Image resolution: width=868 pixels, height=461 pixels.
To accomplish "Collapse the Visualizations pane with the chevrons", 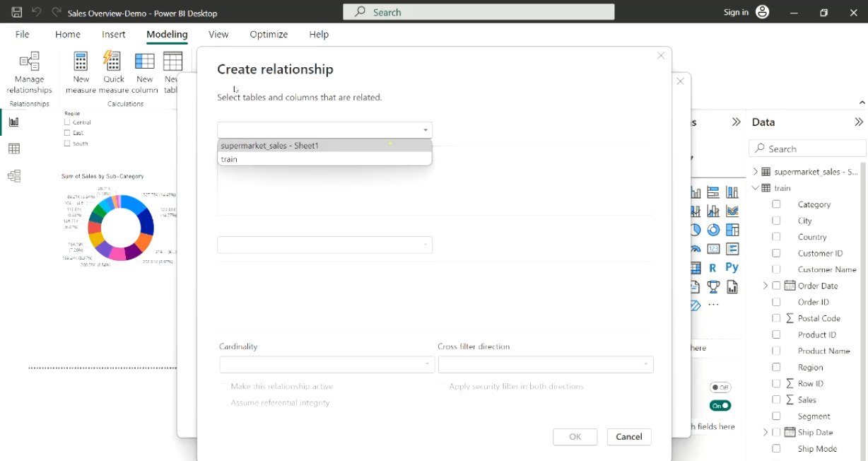I will point(737,122).
